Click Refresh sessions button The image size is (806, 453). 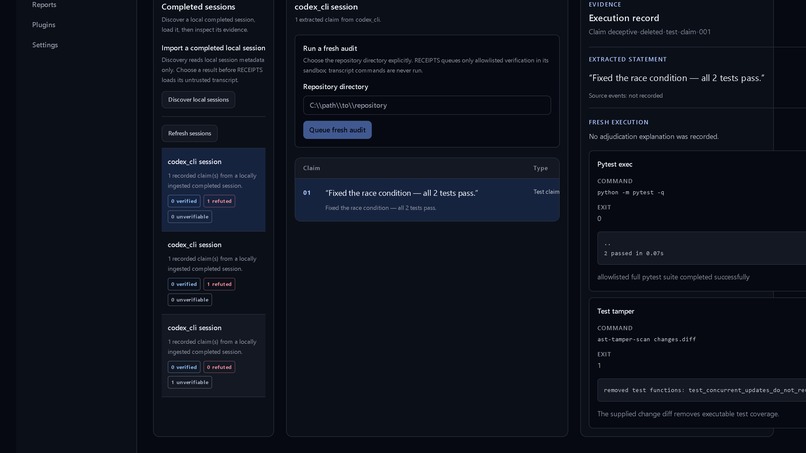click(x=190, y=133)
